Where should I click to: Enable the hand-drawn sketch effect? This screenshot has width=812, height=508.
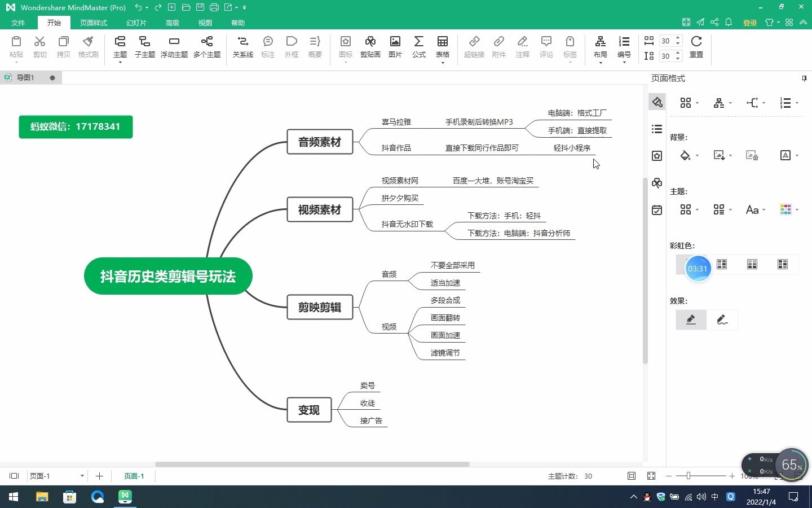pos(722,319)
